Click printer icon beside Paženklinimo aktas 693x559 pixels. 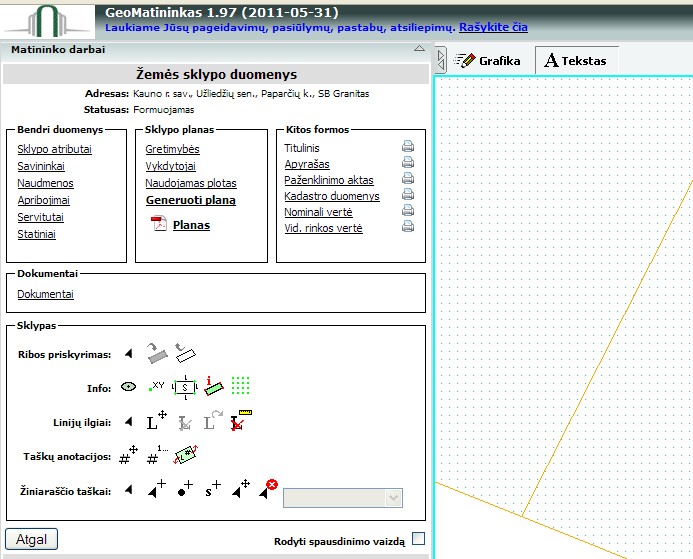coord(408,178)
